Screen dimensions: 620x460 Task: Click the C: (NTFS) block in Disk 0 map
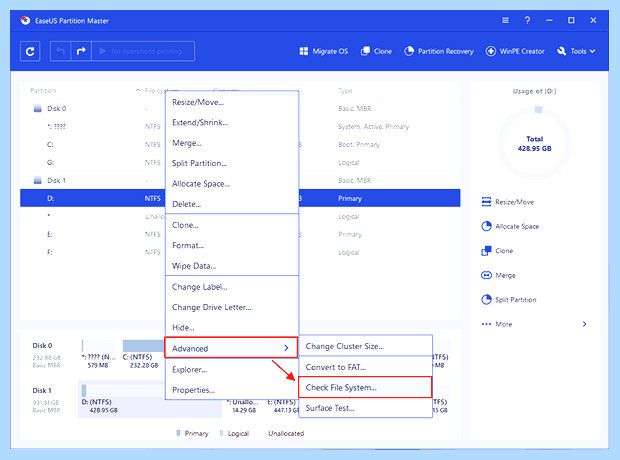144,355
